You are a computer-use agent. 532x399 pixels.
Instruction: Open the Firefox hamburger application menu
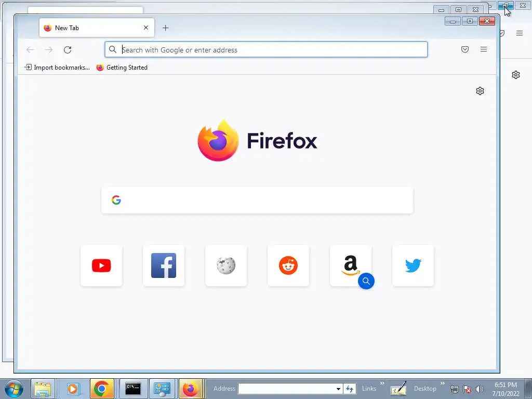[484, 49]
